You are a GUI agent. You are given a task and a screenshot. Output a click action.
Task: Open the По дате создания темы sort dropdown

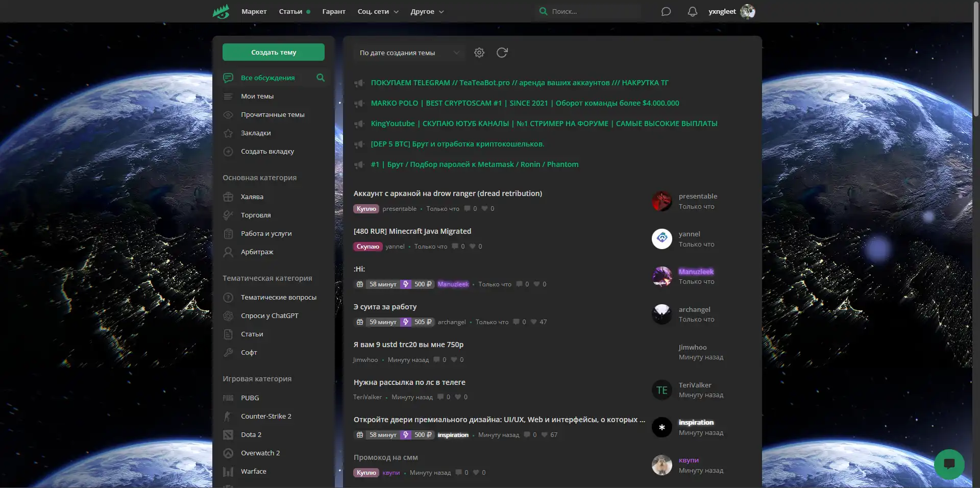pos(409,53)
